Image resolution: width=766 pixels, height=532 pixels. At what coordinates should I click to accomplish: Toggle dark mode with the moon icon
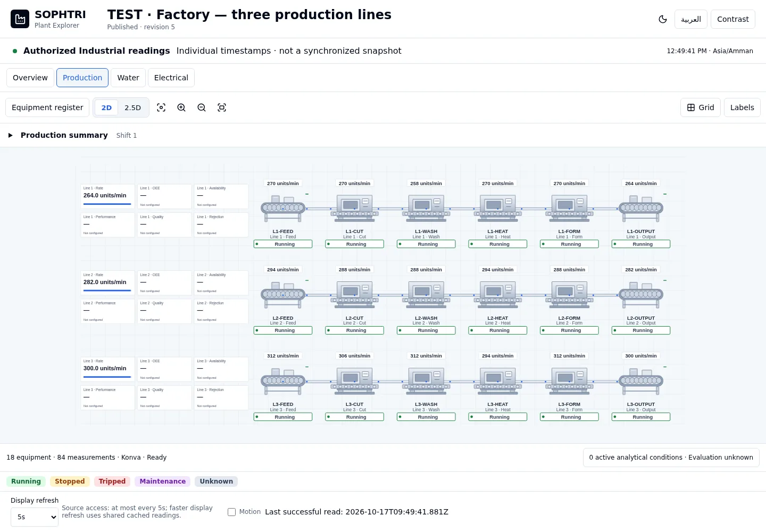tap(663, 19)
